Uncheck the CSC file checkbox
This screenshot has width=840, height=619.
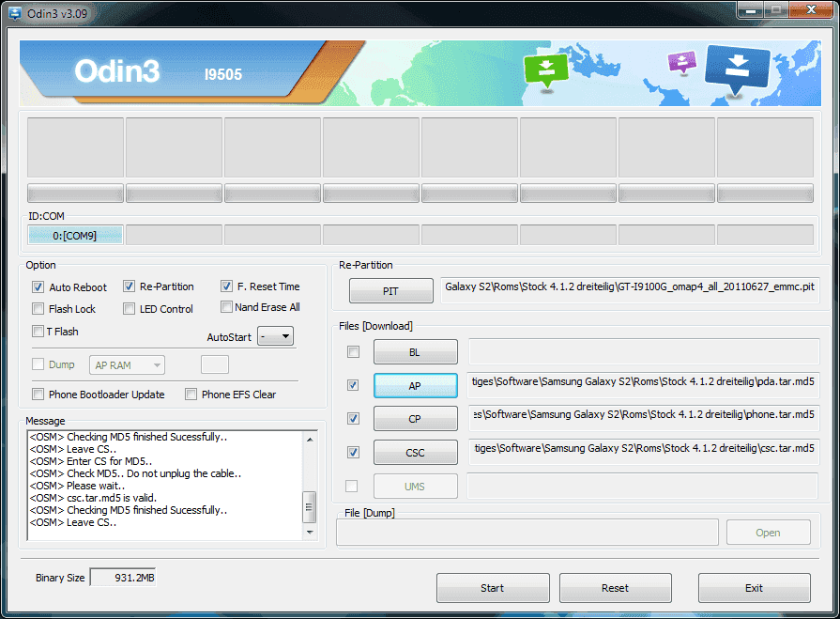coord(353,453)
